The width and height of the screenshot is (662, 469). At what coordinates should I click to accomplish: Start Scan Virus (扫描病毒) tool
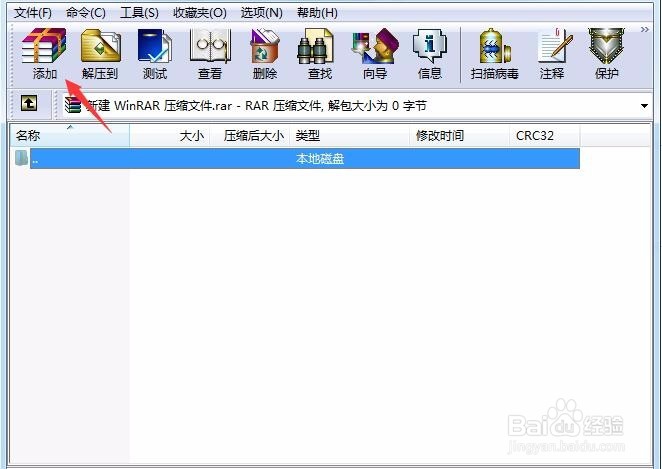pyautogui.click(x=495, y=54)
